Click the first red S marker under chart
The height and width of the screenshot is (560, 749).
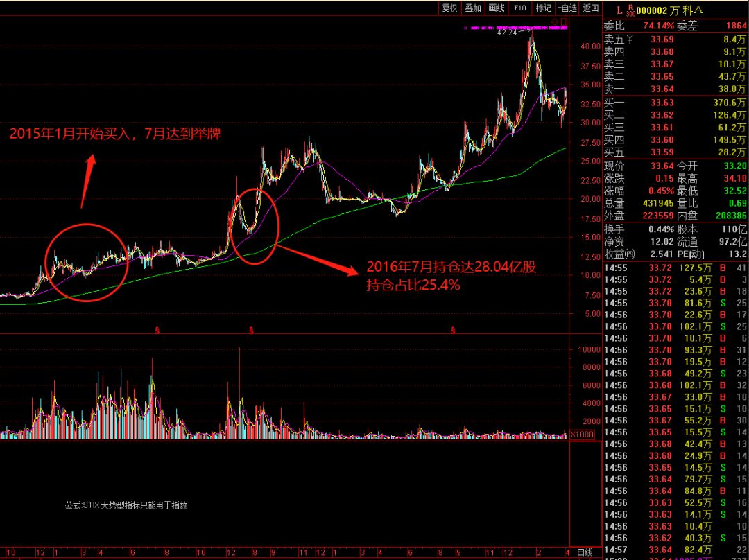(x=157, y=331)
